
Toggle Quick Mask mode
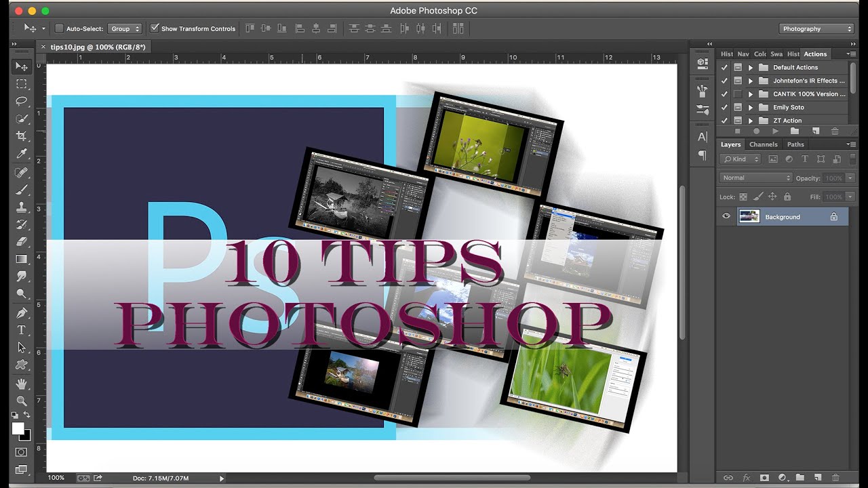click(22, 452)
